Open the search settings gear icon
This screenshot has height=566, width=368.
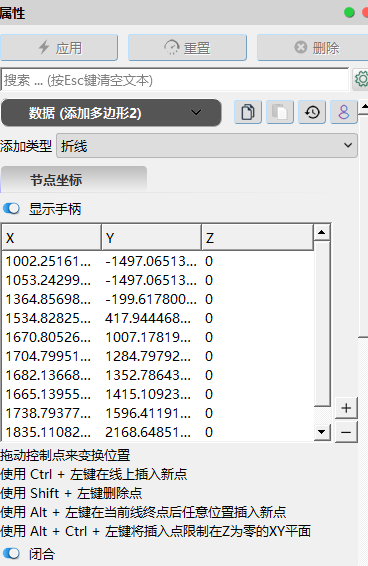click(x=360, y=79)
